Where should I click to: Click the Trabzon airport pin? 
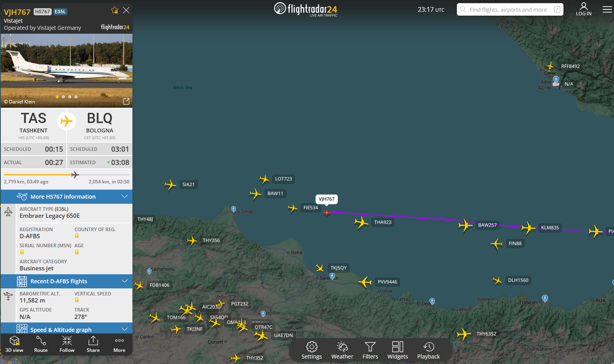[545, 299]
